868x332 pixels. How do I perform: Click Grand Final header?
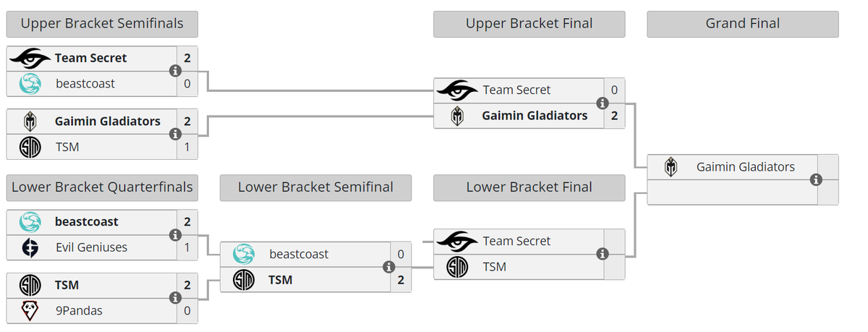pyautogui.click(x=743, y=24)
